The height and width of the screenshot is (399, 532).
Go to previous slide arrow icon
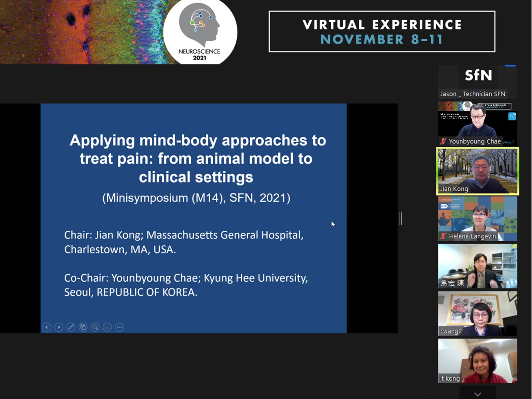[x=46, y=327]
